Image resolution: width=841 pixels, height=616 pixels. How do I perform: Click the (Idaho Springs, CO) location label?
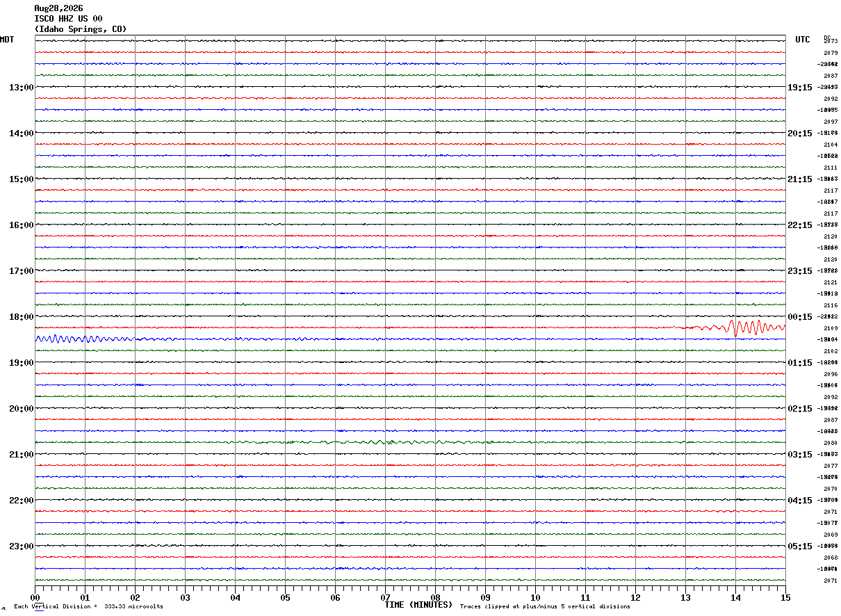click(81, 29)
